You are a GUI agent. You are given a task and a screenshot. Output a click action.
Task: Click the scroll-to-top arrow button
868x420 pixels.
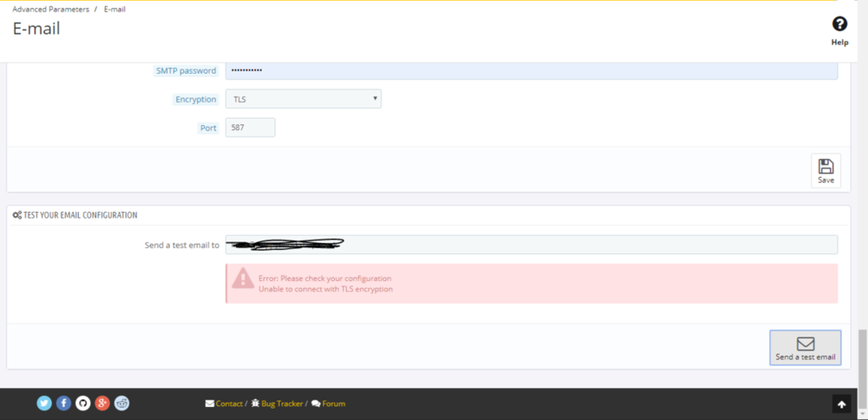point(840,404)
